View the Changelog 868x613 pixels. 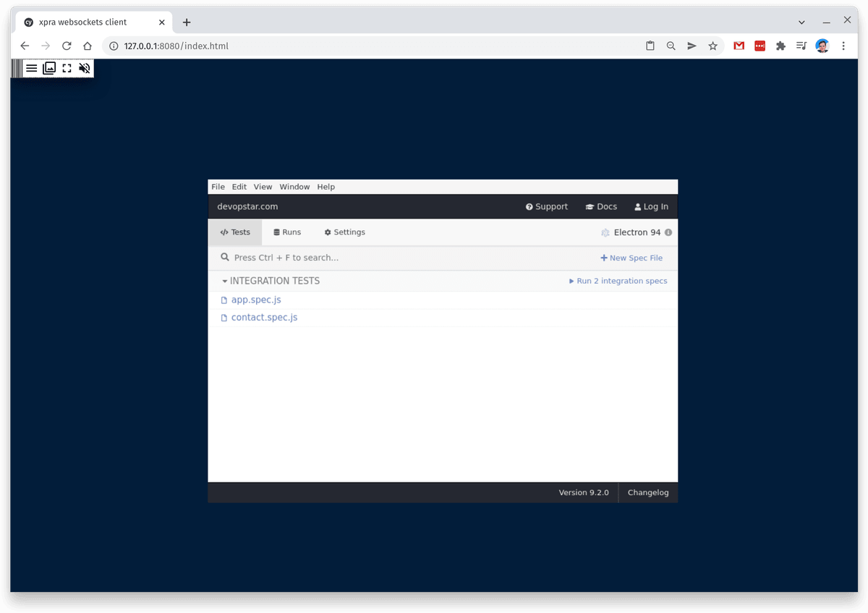(x=647, y=492)
